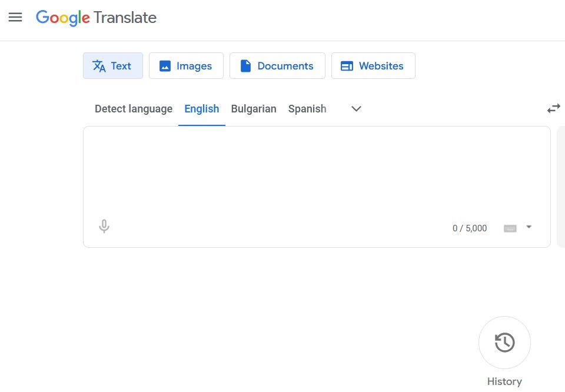Click the translation output panel at right
Viewport: 565px width, 392px height.
click(x=560, y=187)
